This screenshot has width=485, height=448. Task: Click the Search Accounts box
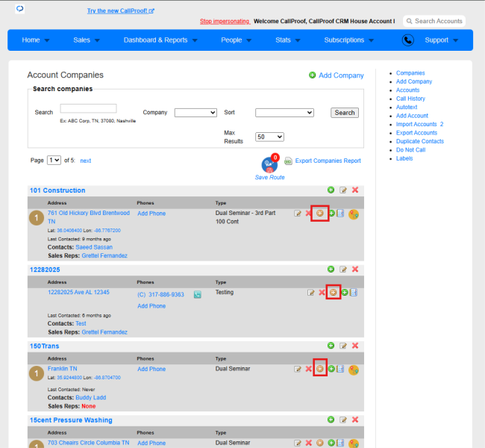tap(434, 21)
